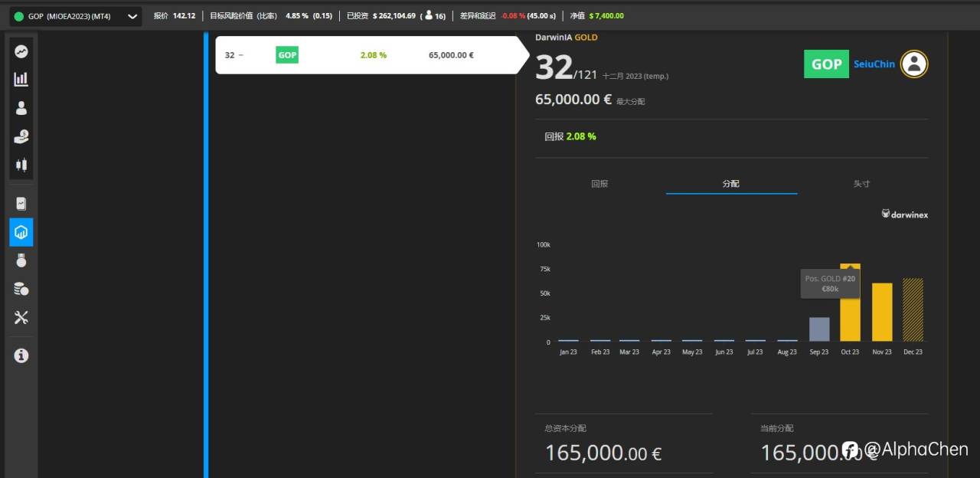Open the coins stack sidebar icon
Image resolution: width=980 pixels, height=478 pixels.
(x=21, y=289)
